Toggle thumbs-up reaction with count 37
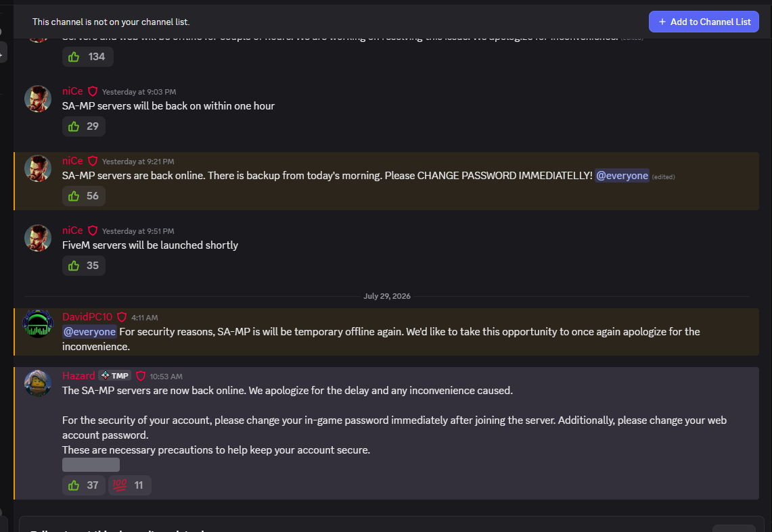772x532 pixels. pyautogui.click(x=84, y=485)
